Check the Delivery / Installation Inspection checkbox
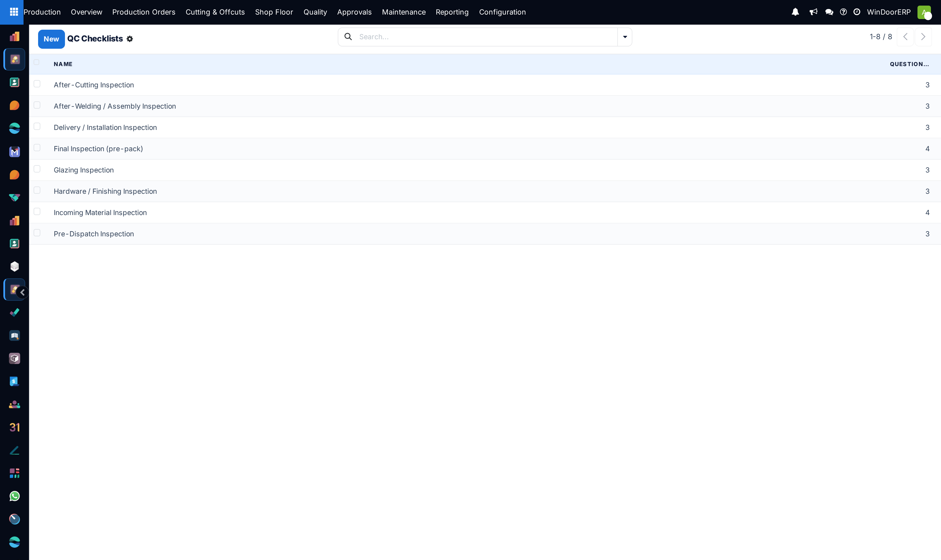This screenshot has width=941, height=560. [37, 126]
